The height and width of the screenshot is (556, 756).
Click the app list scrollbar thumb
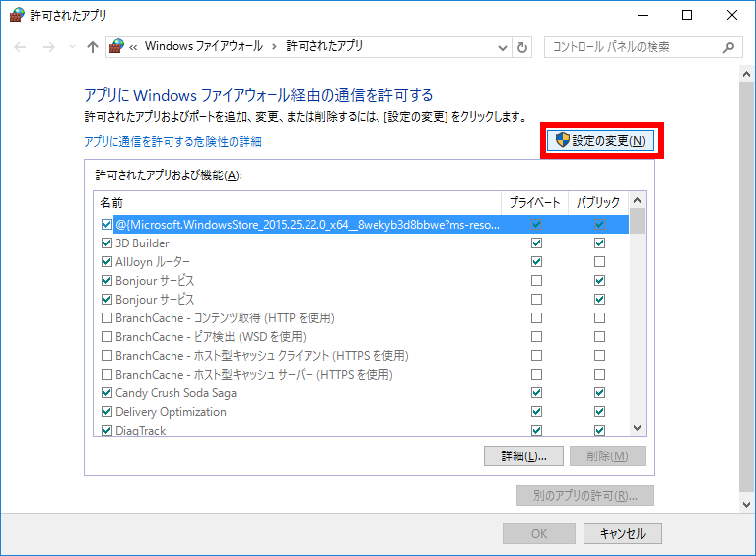637,221
